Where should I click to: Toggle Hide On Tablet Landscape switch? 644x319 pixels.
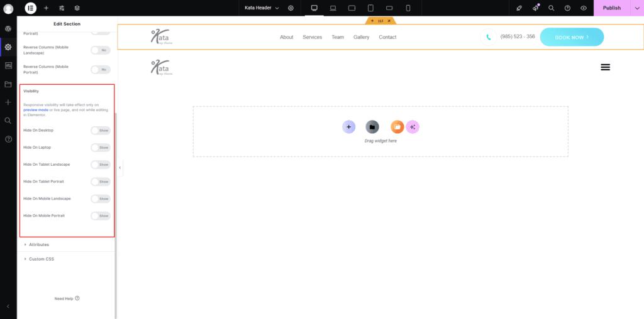101,165
